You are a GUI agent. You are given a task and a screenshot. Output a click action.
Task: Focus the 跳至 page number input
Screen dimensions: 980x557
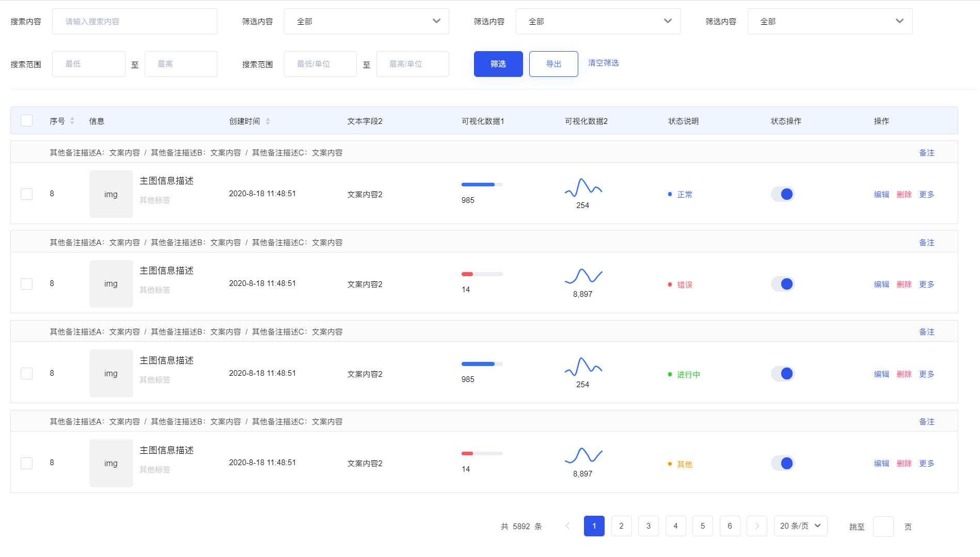point(883,527)
